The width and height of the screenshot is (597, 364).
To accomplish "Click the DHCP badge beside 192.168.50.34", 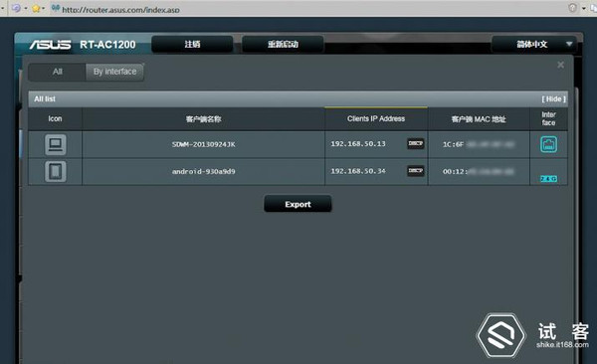I will pyautogui.click(x=415, y=171).
